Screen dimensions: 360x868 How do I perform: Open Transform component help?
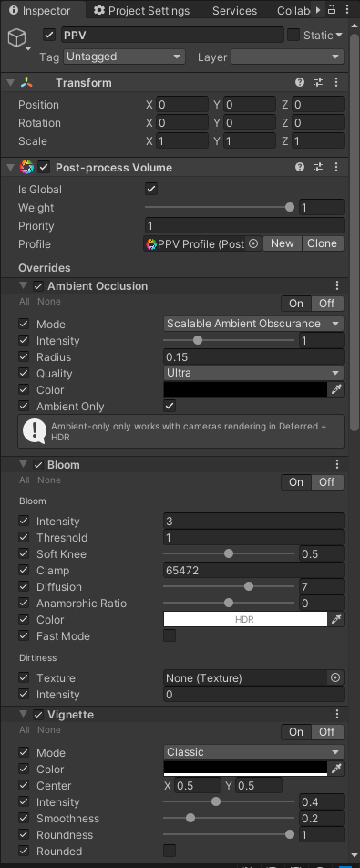(300, 82)
